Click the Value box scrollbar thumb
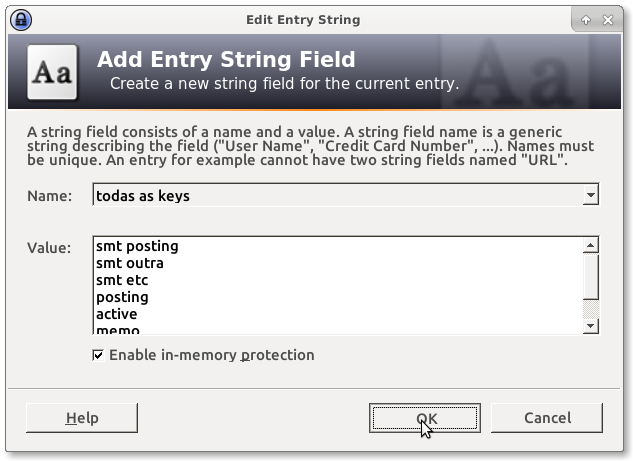 591,276
